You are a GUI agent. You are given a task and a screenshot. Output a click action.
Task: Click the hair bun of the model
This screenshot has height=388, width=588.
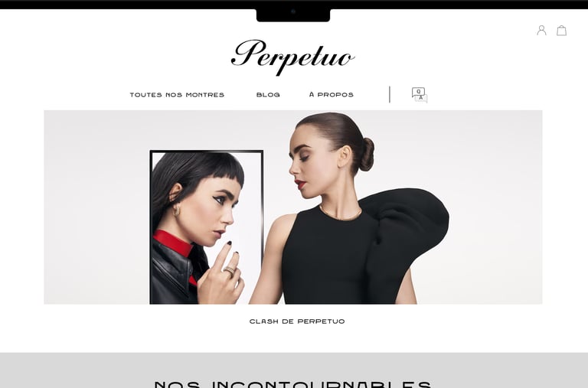367,154
